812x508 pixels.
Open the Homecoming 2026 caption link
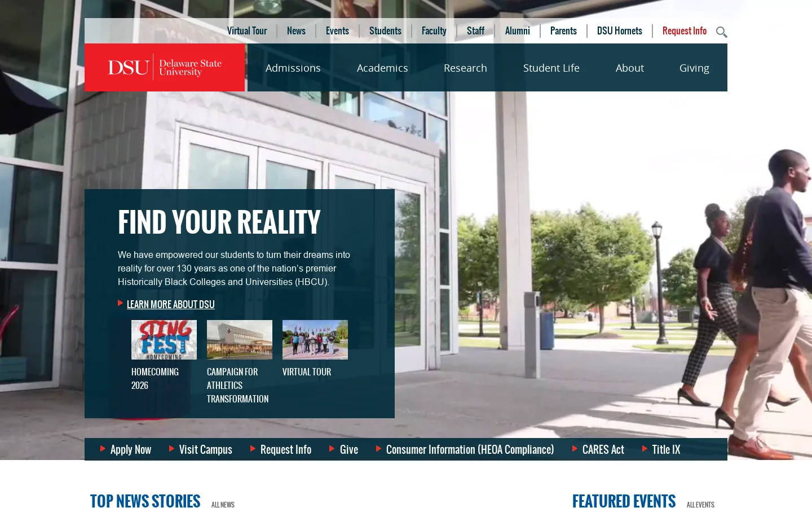click(155, 378)
